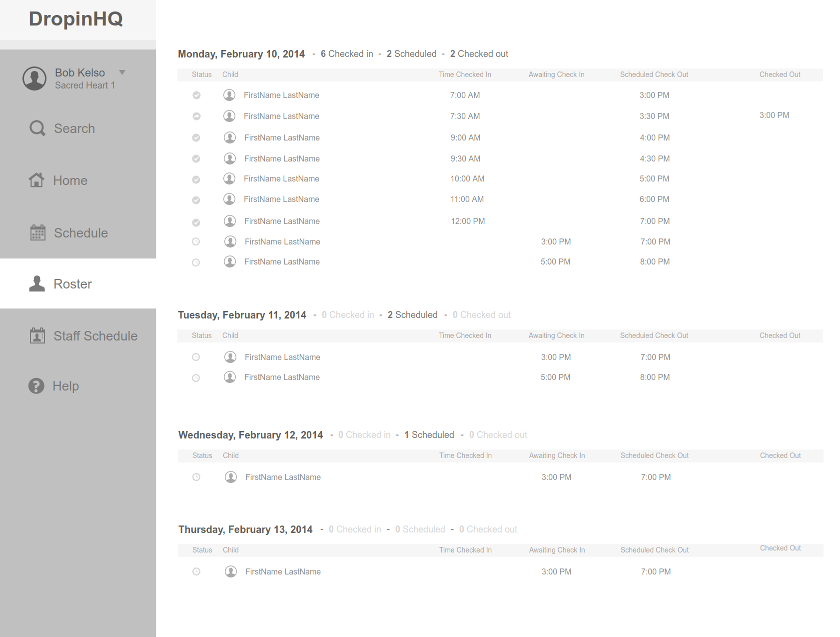Click the Tuesday, February 11, 2014 heading
840x637 pixels.
[x=242, y=315]
